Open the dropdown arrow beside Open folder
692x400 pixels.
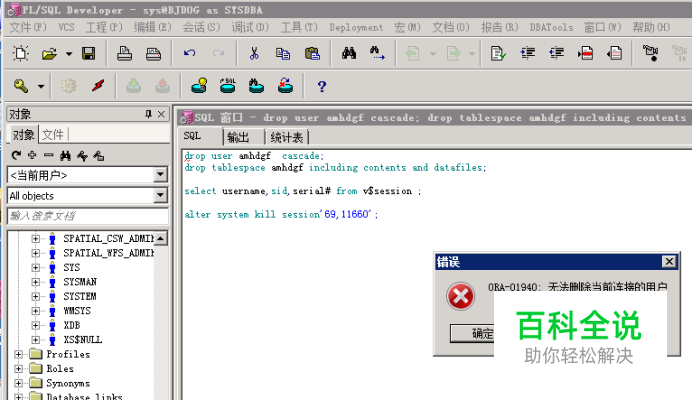pyautogui.click(x=69, y=54)
